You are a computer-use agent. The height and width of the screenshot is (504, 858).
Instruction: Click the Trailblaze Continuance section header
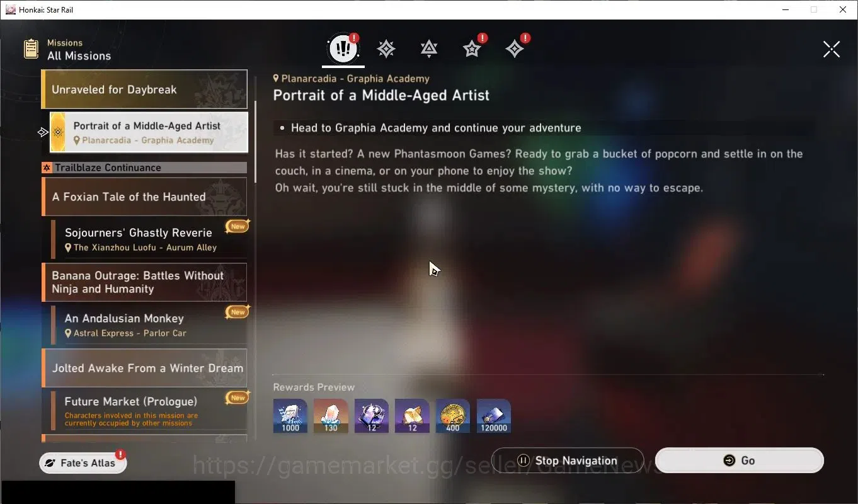pyautogui.click(x=144, y=168)
